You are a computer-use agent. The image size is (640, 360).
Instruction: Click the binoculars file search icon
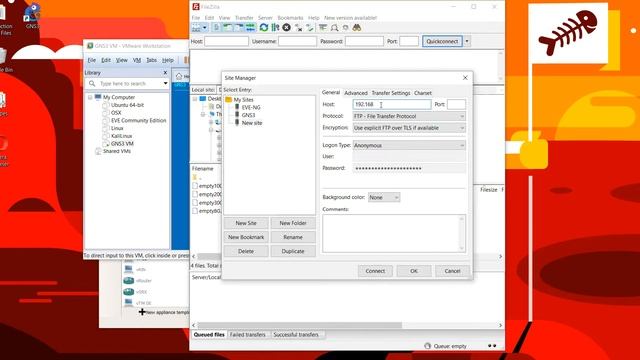pos(357,28)
